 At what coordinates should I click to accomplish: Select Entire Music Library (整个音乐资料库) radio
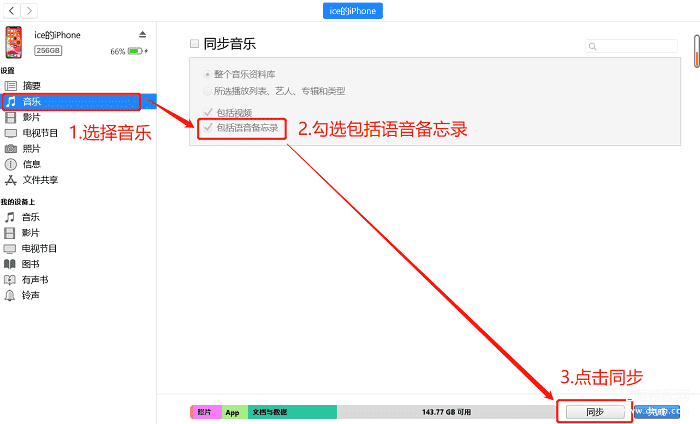pos(208,74)
